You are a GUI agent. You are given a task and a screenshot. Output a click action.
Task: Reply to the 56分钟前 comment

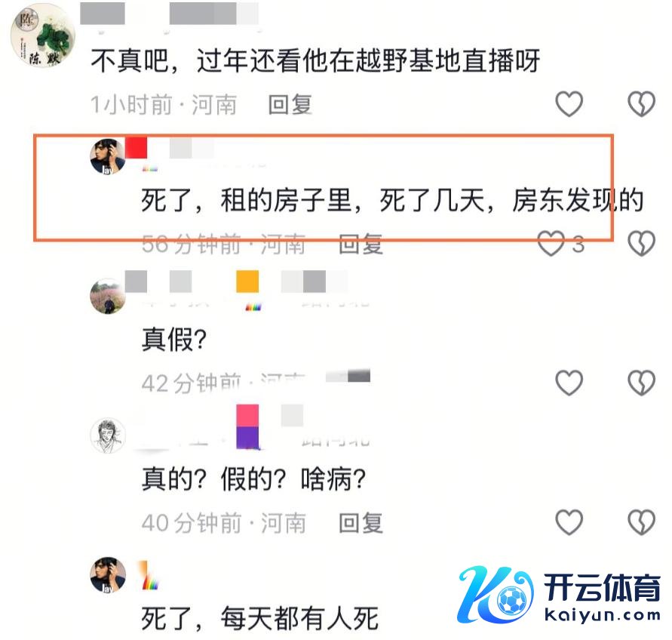[x=361, y=244]
